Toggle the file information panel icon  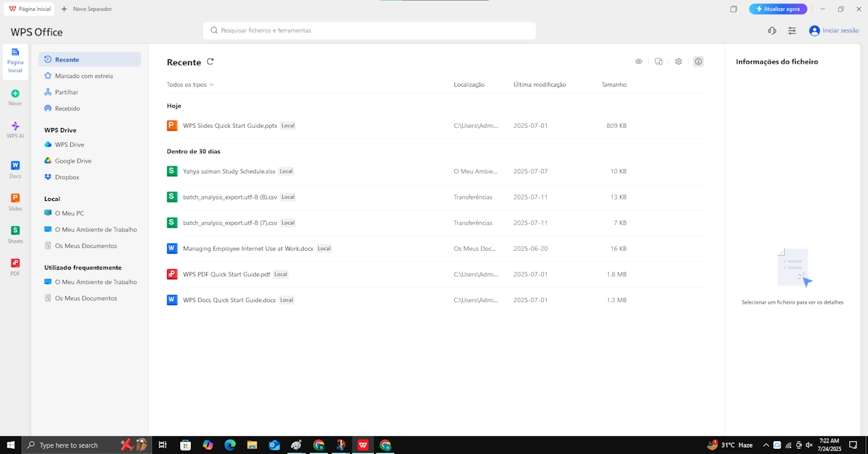pos(698,61)
